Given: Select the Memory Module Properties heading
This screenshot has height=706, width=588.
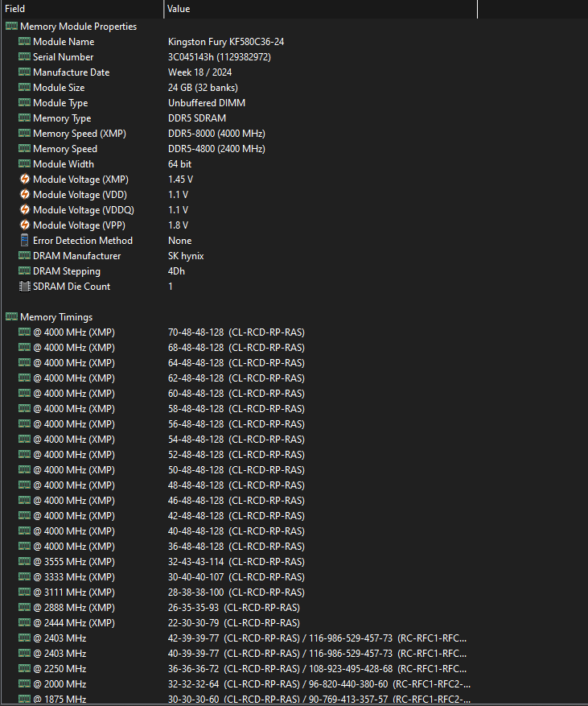Looking at the screenshot, I should click(x=78, y=27).
